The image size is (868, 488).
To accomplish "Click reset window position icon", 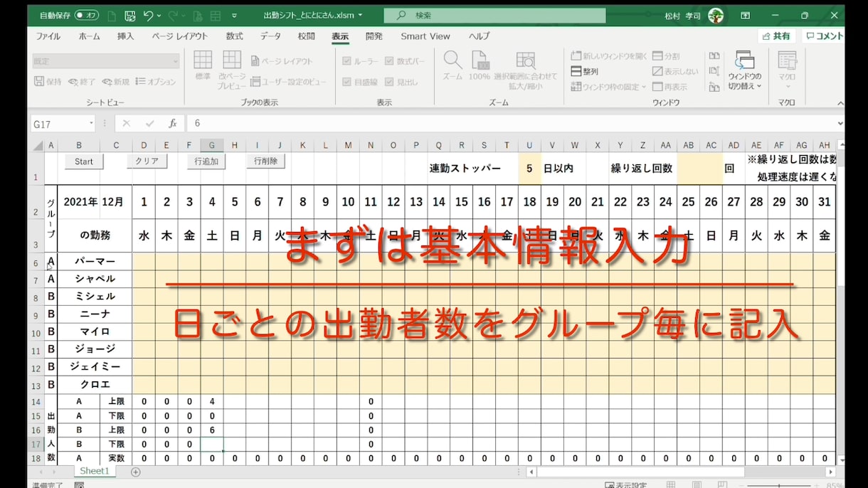I will tap(714, 87).
